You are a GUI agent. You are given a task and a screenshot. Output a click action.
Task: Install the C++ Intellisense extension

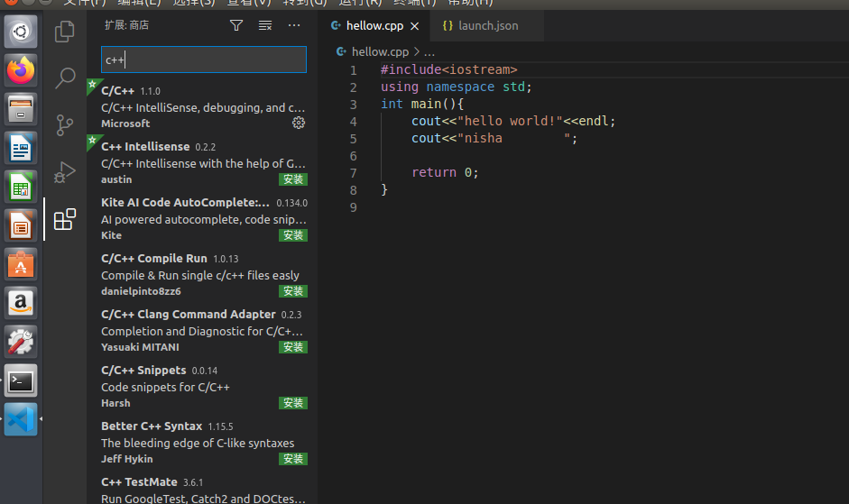[293, 179]
